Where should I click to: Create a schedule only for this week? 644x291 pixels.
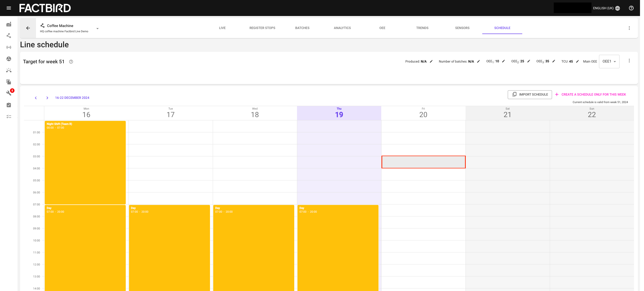click(590, 95)
